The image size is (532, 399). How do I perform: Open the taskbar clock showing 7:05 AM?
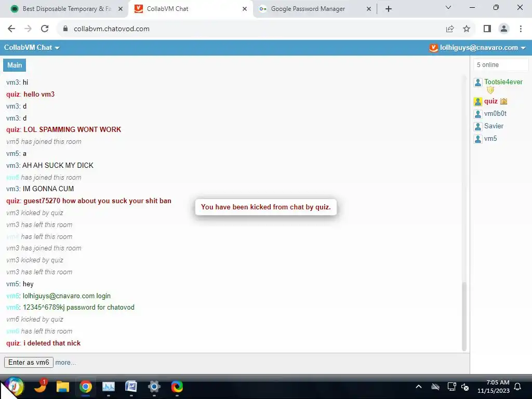point(494,387)
